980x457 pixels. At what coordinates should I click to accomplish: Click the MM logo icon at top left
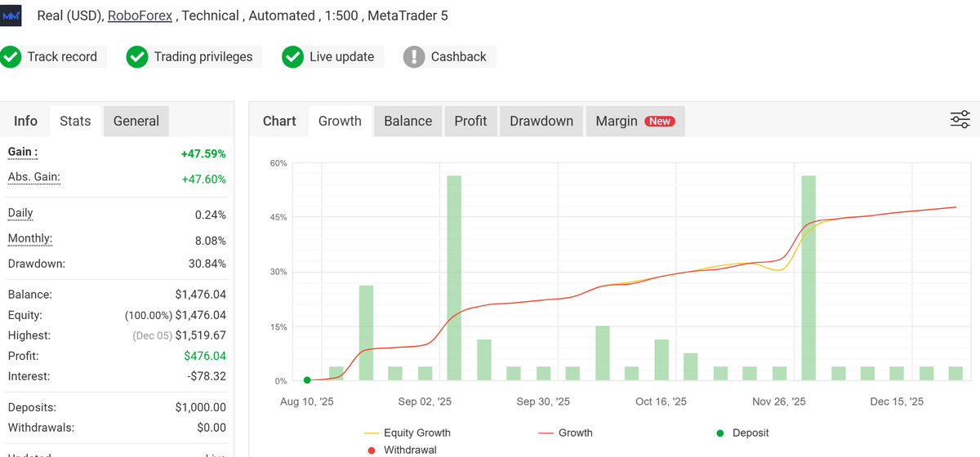coord(12,16)
